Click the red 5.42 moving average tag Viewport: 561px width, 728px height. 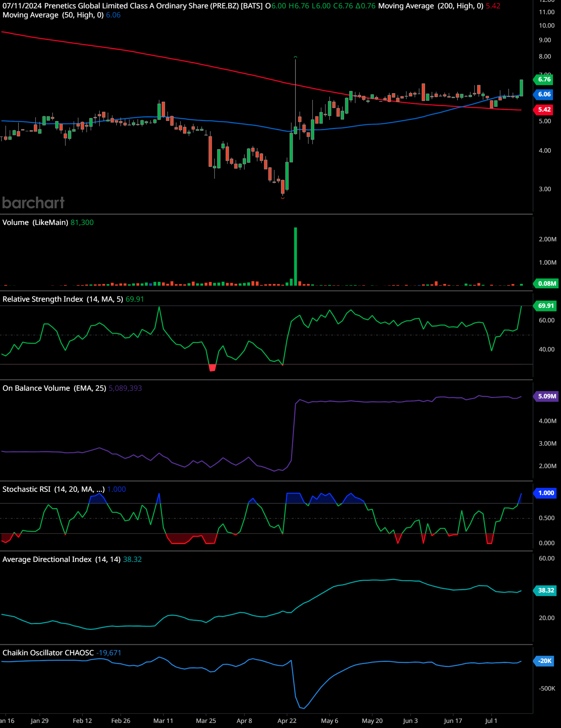[x=544, y=109]
